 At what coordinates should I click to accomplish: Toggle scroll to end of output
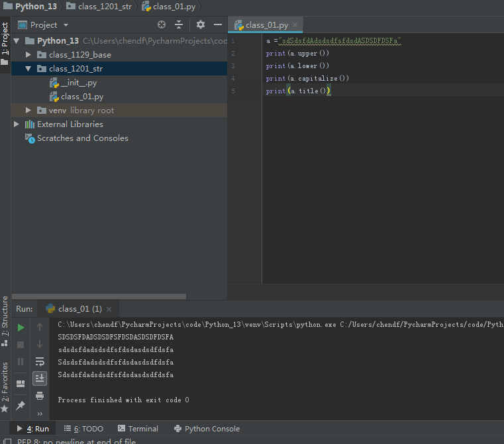[40, 378]
